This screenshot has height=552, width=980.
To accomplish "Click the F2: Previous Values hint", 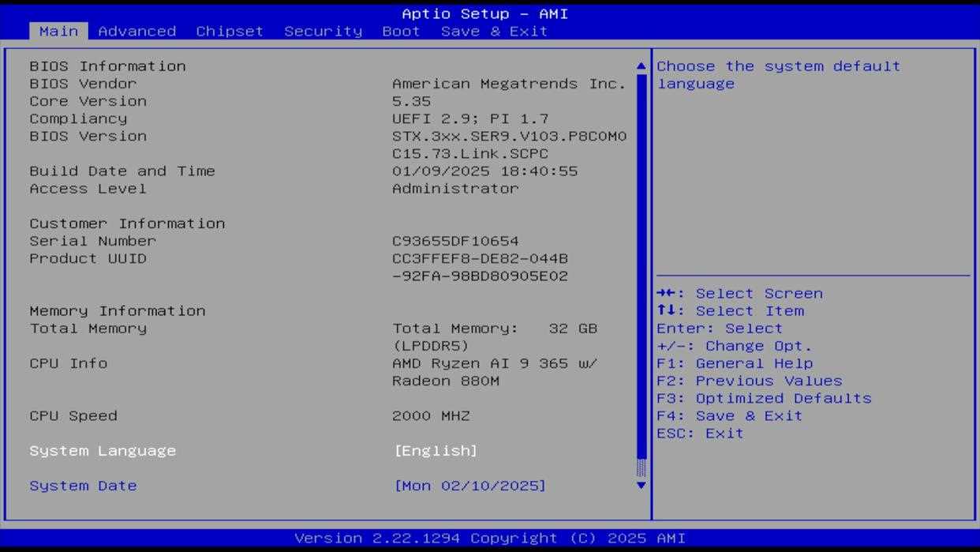I will coord(749,381).
